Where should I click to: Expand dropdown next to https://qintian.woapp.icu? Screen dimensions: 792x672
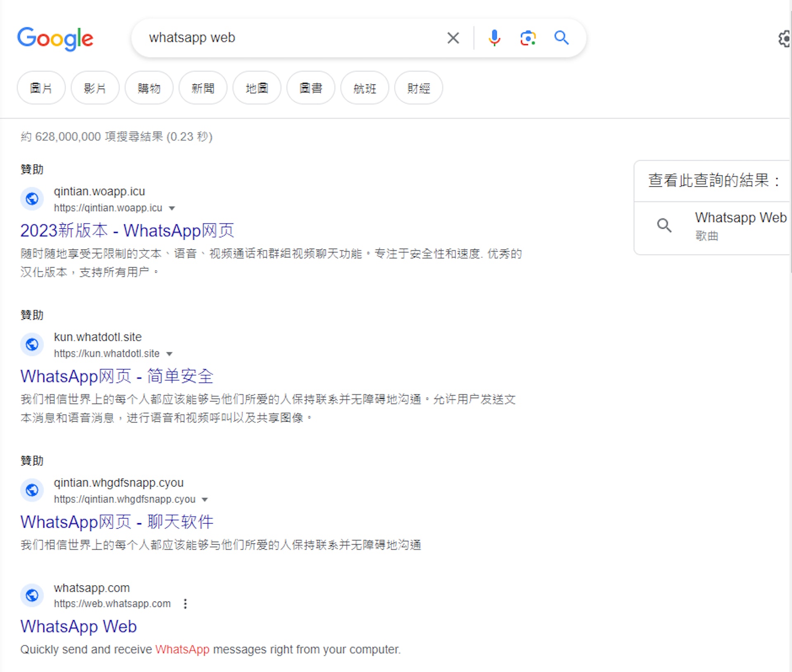tap(172, 209)
